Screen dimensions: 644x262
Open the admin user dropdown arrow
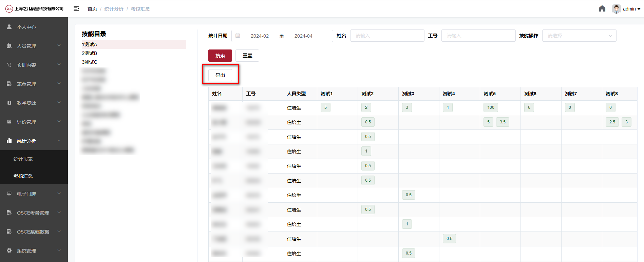click(639, 9)
